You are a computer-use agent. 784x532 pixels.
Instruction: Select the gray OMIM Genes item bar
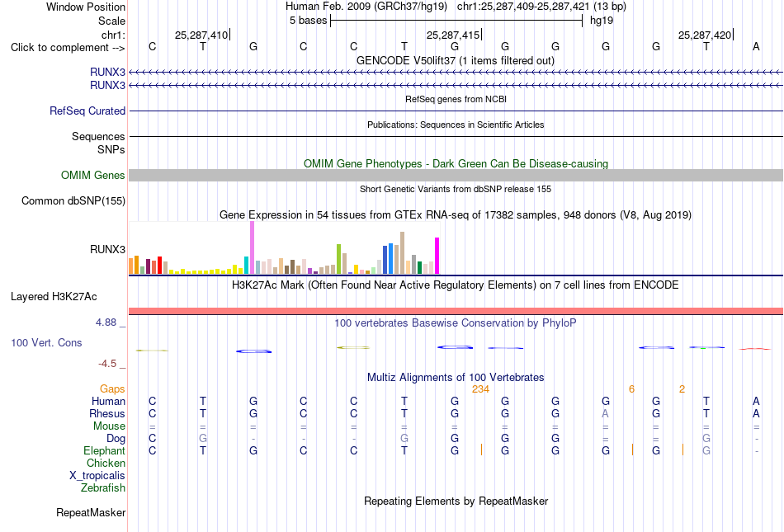456,176
